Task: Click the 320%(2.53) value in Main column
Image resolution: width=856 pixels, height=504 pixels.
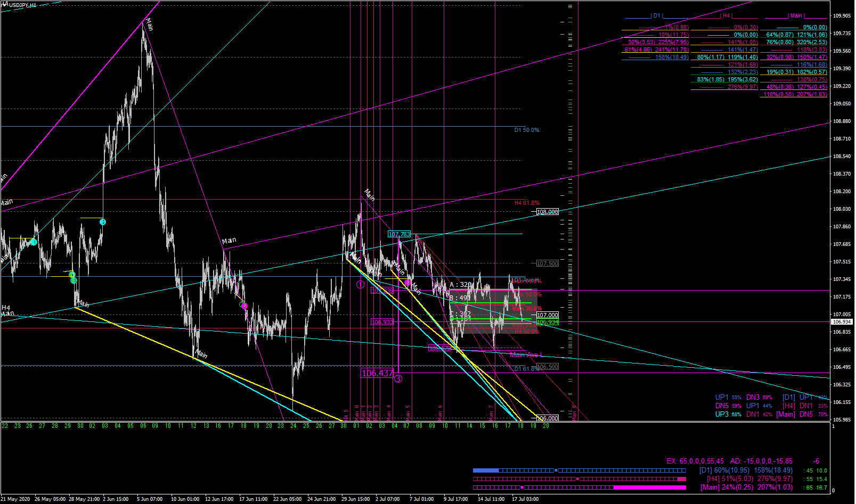Action: point(812,43)
